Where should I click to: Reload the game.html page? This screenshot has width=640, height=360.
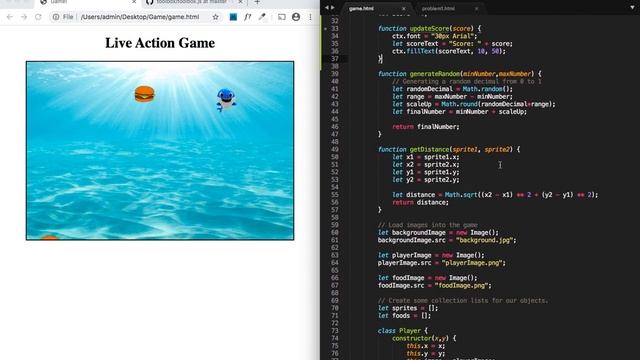coord(38,17)
